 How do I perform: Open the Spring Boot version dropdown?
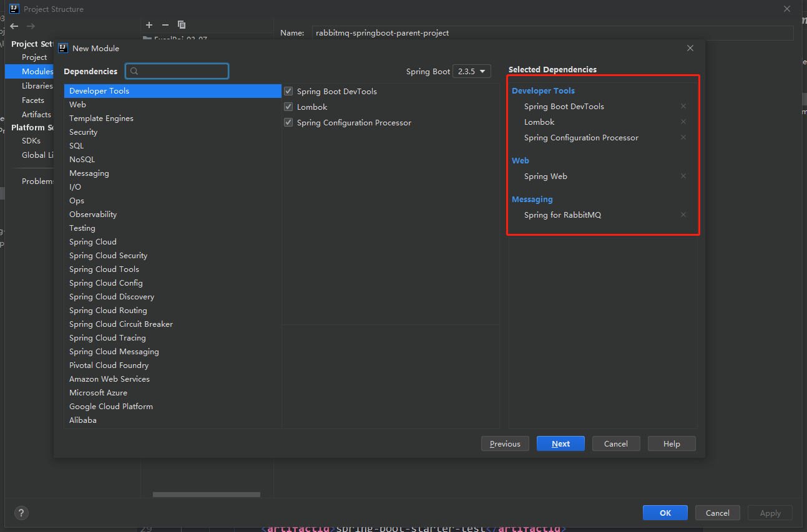coord(472,71)
